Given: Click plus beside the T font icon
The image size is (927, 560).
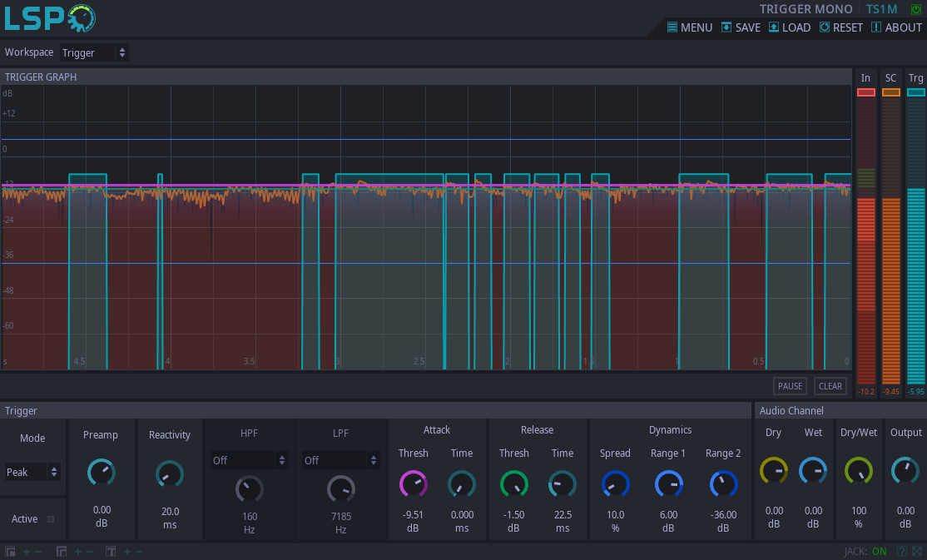Looking at the screenshot, I should (127, 552).
